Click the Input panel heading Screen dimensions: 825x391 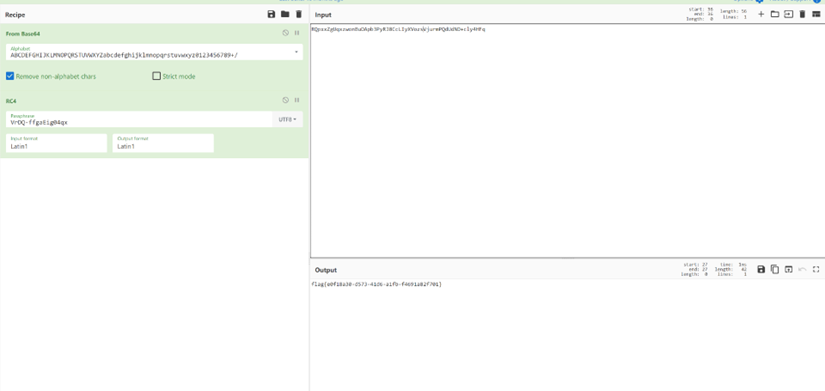[x=323, y=15]
